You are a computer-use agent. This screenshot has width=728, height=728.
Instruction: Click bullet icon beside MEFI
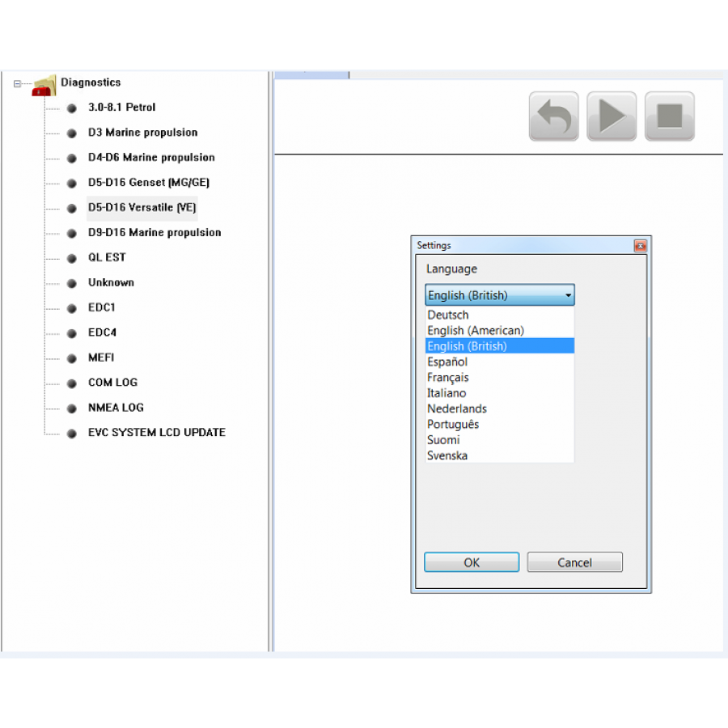click(x=71, y=359)
